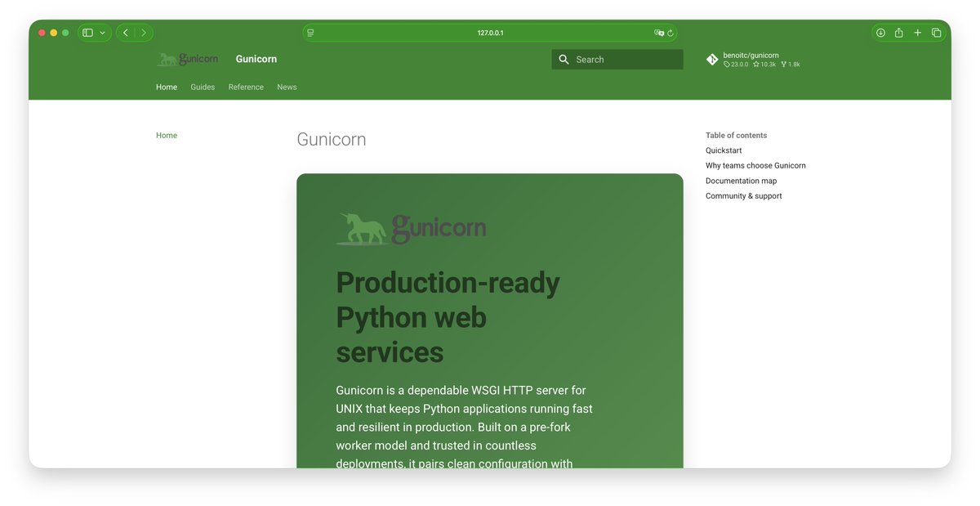
Task: Go back with the browser back arrow
Action: tap(126, 33)
